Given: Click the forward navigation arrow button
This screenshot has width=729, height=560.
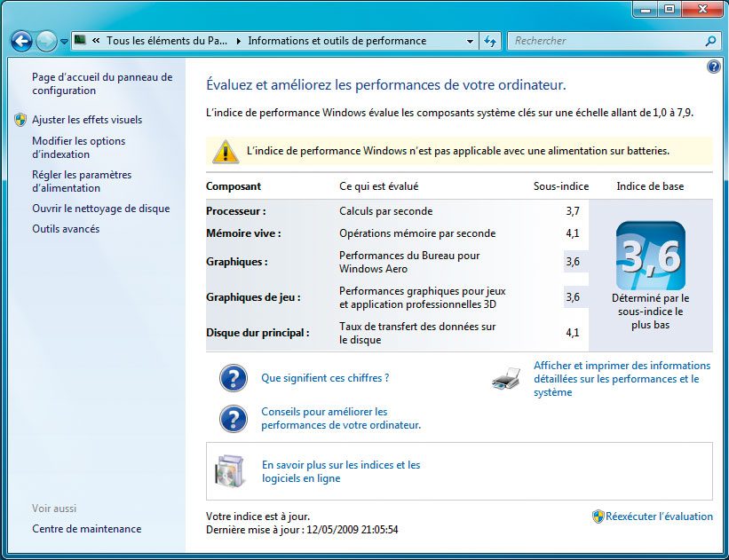Looking at the screenshot, I should [x=46, y=41].
